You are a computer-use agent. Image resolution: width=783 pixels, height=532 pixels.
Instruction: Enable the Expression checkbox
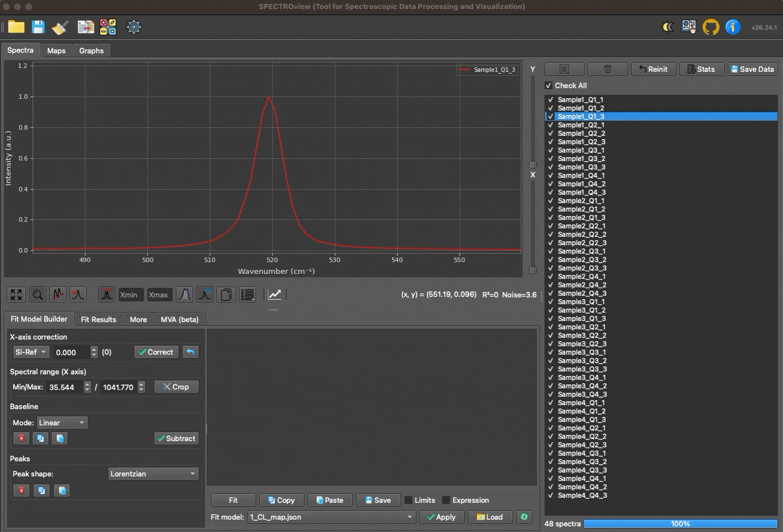tap(446, 500)
